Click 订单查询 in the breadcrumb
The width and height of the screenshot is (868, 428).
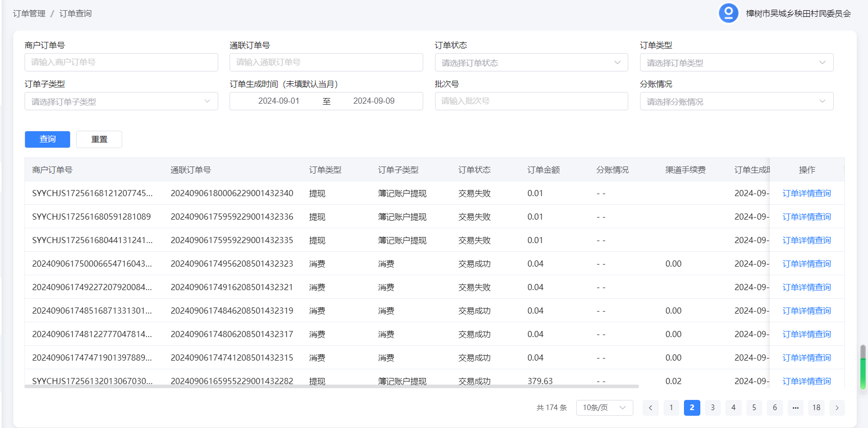tap(76, 14)
